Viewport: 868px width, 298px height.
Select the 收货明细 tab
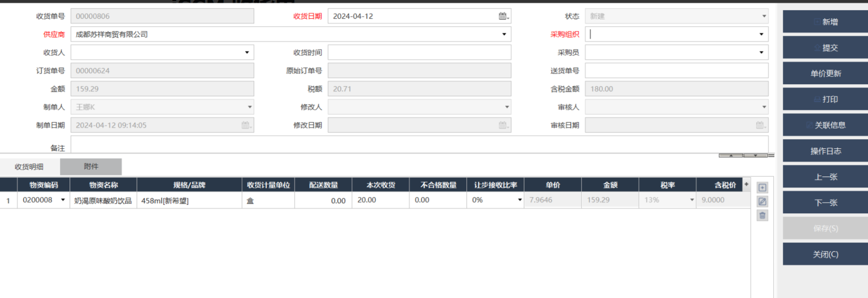coord(29,167)
